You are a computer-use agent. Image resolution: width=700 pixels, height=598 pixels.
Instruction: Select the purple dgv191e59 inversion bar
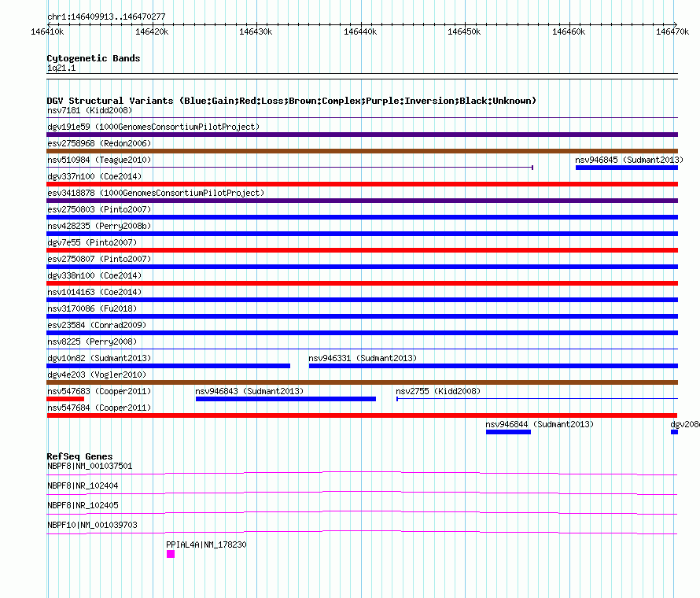(x=362, y=135)
